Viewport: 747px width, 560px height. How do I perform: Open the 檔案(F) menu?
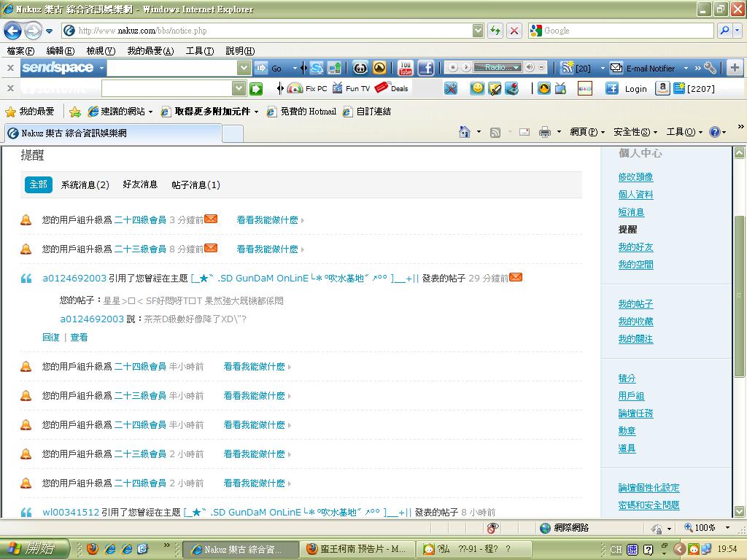click(20, 50)
